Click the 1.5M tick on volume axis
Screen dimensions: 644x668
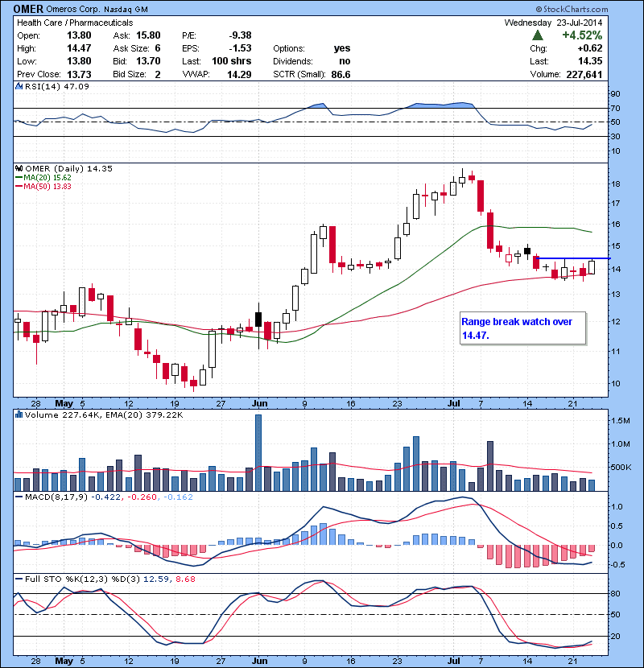click(x=621, y=420)
